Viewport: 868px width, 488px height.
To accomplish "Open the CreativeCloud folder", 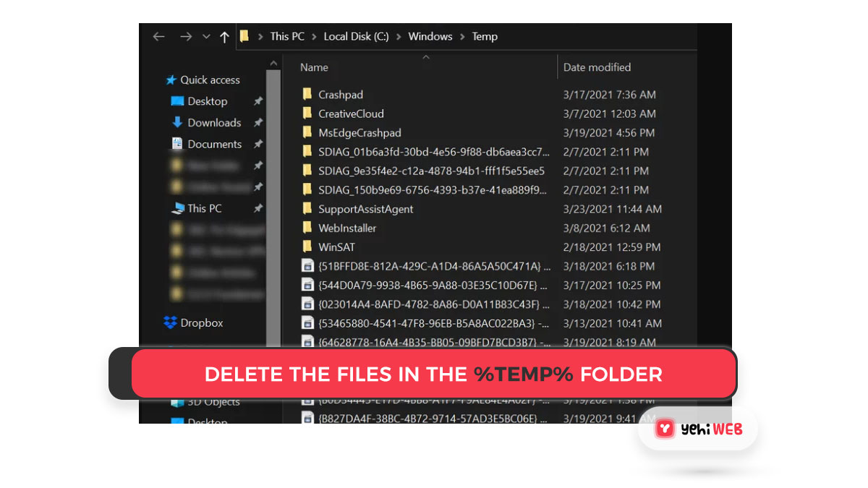I will (351, 114).
